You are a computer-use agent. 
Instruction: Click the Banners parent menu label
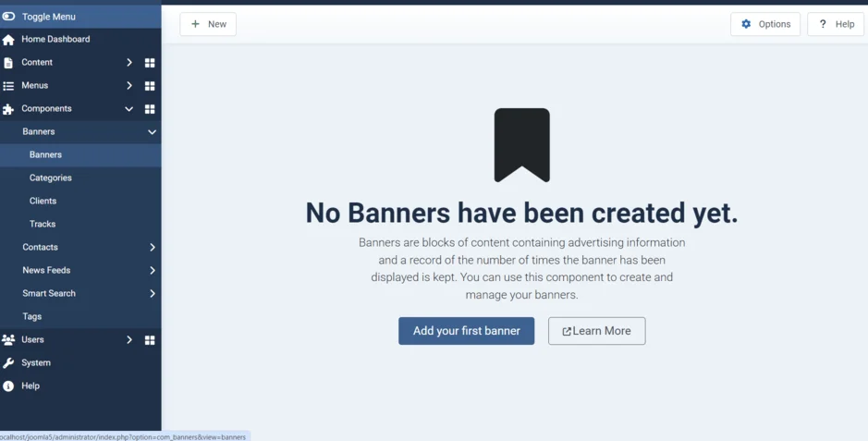[39, 131]
